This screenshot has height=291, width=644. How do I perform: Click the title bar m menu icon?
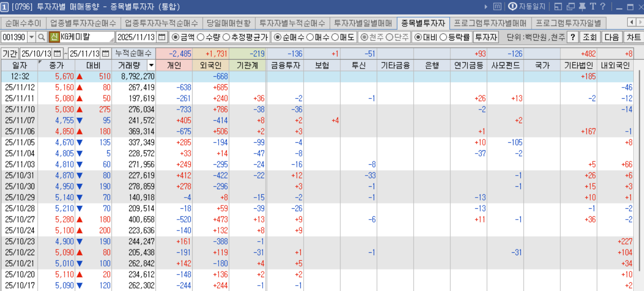pyautogui.click(x=497, y=7)
